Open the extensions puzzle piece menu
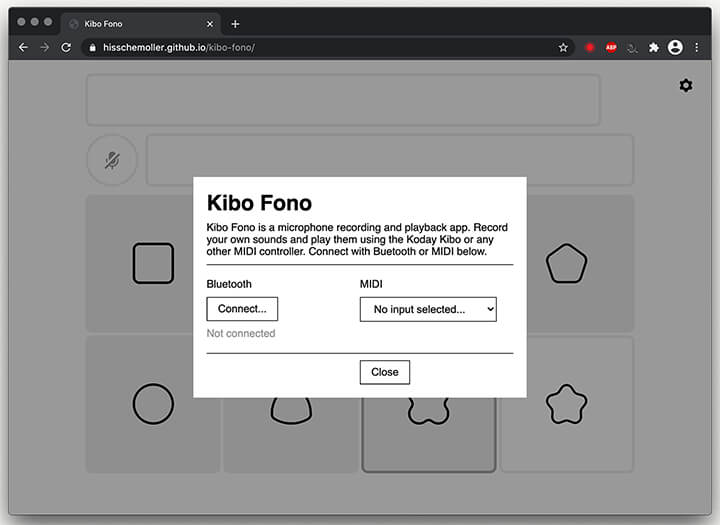The image size is (720, 525). pos(653,47)
